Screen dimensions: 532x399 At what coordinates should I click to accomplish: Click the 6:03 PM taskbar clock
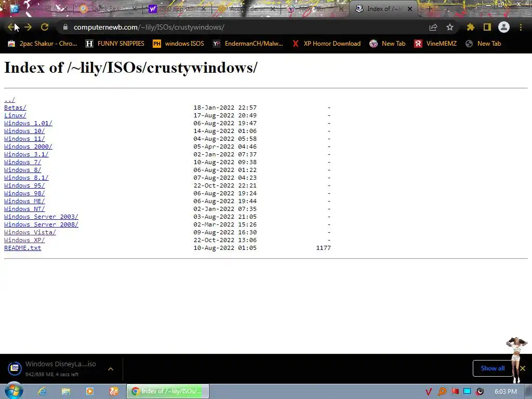click(506, 392)
